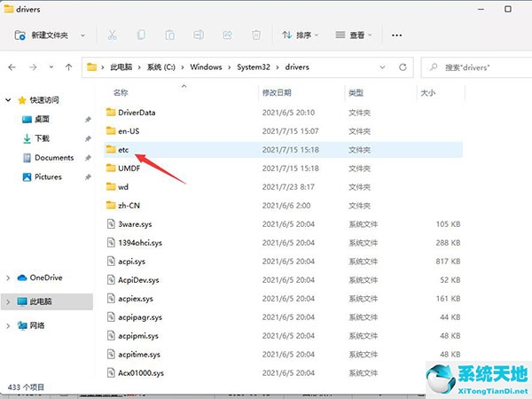532x399 pixels.
Task: Click drivers in the address breadcrumb
Action: pos(297,67)
